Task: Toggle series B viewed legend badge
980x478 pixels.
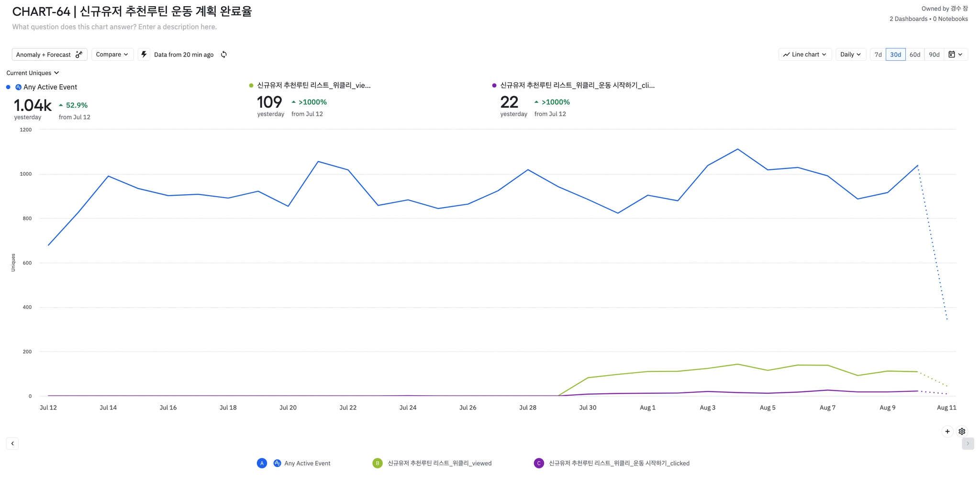Action: [378, 463]
